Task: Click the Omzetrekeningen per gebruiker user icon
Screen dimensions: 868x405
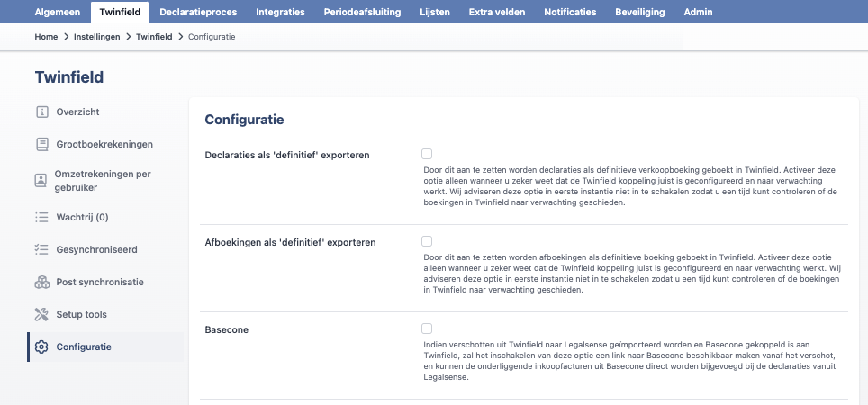Action: (x=41, y=180)
